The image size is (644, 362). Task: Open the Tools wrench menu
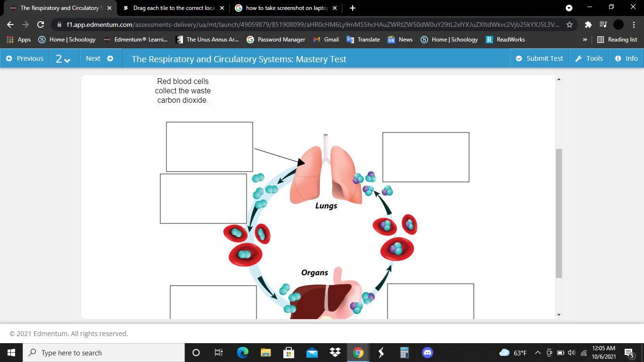(x=588, y=58)
